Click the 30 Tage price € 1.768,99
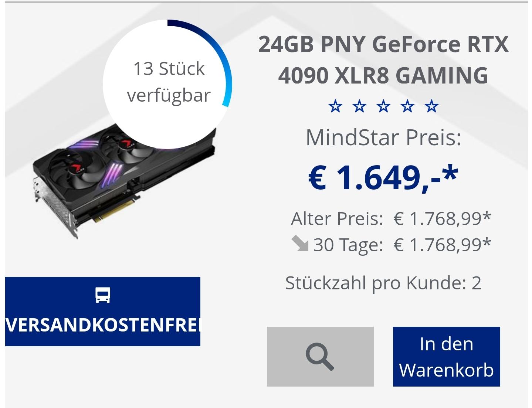Screen dimensions: 532x408 pyautogui.click(x=442, y=244)
